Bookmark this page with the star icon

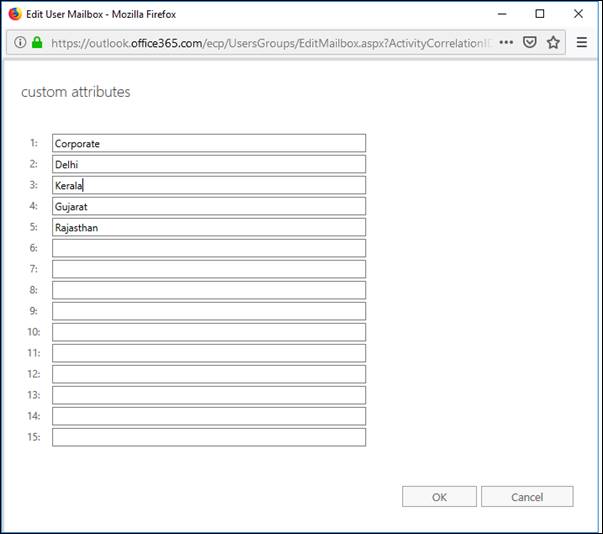tap(553, 42)
